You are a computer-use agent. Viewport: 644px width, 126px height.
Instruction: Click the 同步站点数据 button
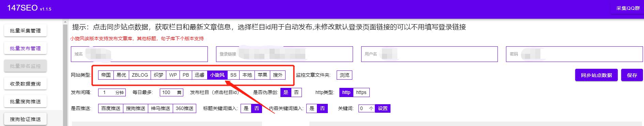pos(596,75)
